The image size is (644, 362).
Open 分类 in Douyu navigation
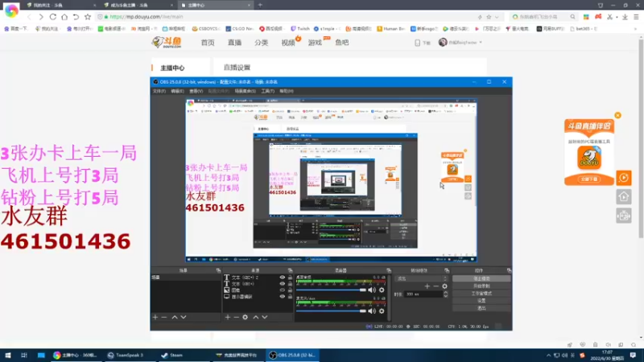coord(261,43)
